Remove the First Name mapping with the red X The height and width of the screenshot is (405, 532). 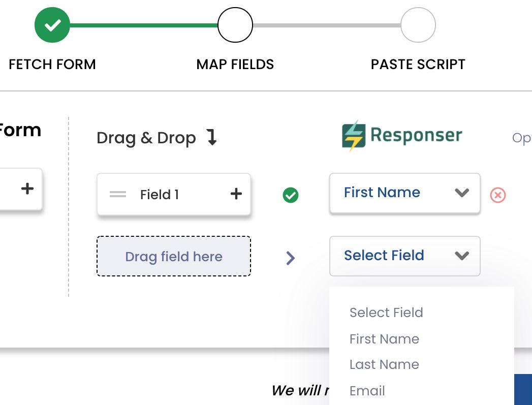click(497, 195)
